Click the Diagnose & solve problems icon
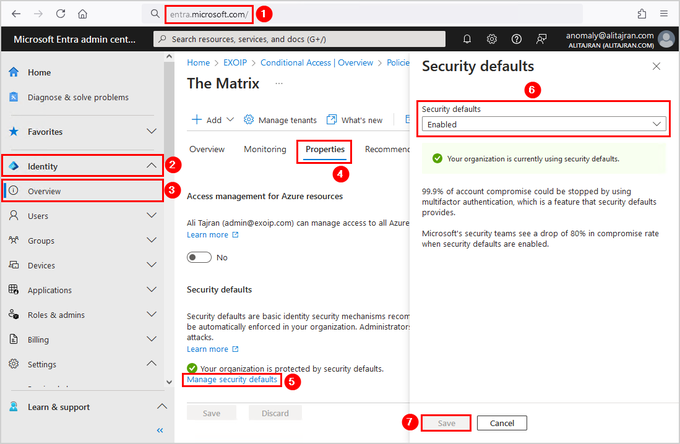 point(14,97)
